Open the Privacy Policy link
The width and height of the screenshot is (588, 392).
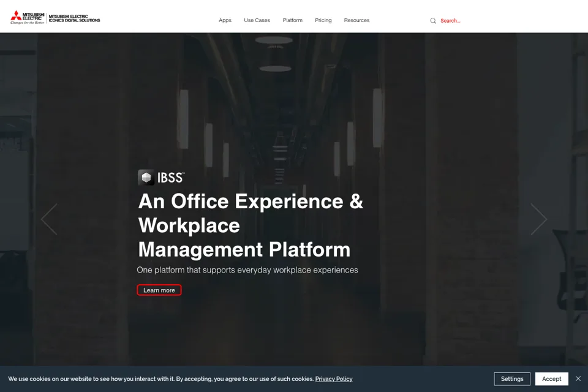pos(334,379)
